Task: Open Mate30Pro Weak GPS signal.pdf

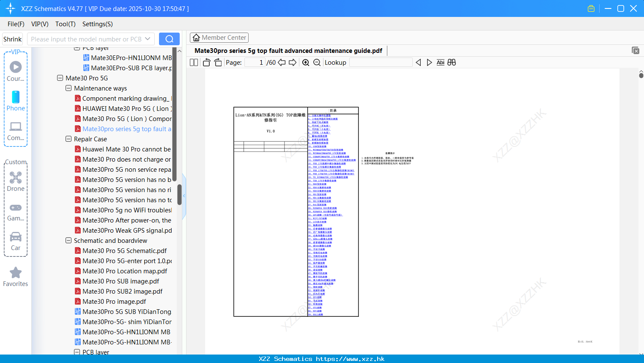Action: pyautogui.click(x=123, y=231)
